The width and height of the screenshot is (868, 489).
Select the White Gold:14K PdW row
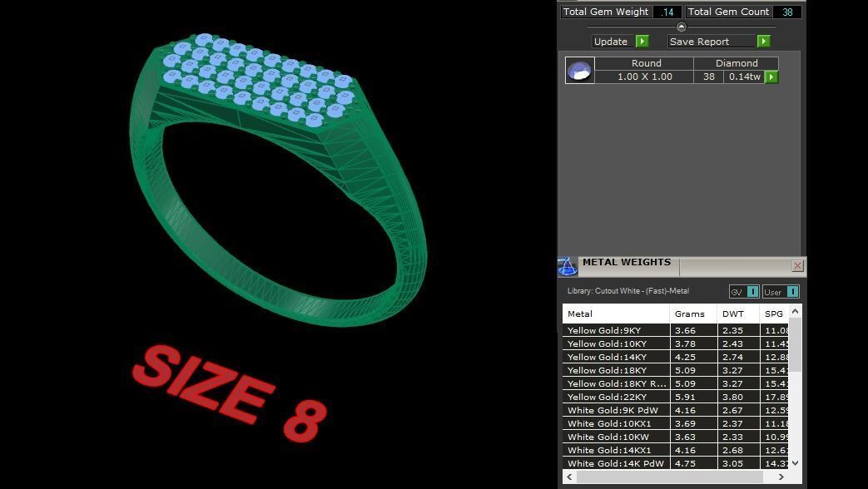click(676, 463)
